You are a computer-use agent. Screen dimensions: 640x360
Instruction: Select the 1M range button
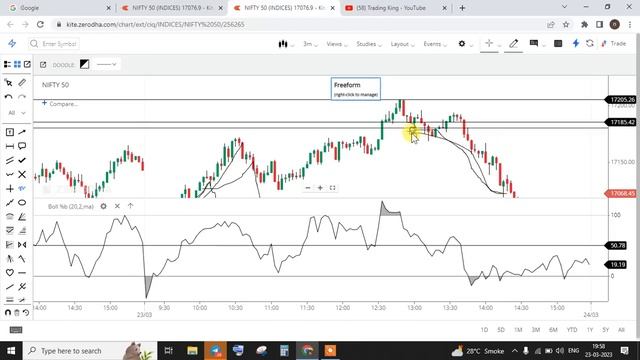tap(518, 330)
